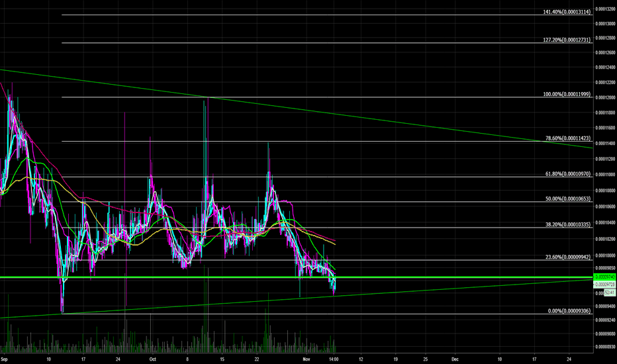
Task: Select 0.00012600 on the price scale
Action: point(605,53)
